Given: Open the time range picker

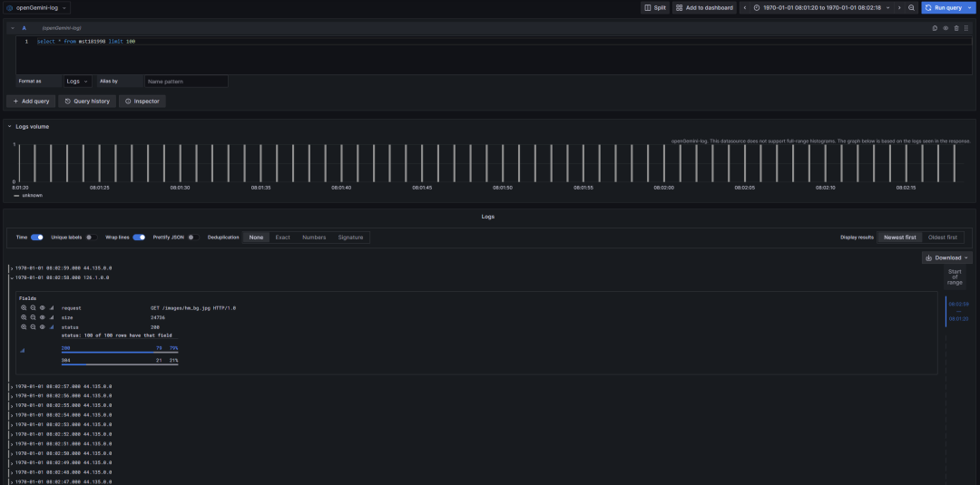Looking at the screenshot, I should pos(821,7).
